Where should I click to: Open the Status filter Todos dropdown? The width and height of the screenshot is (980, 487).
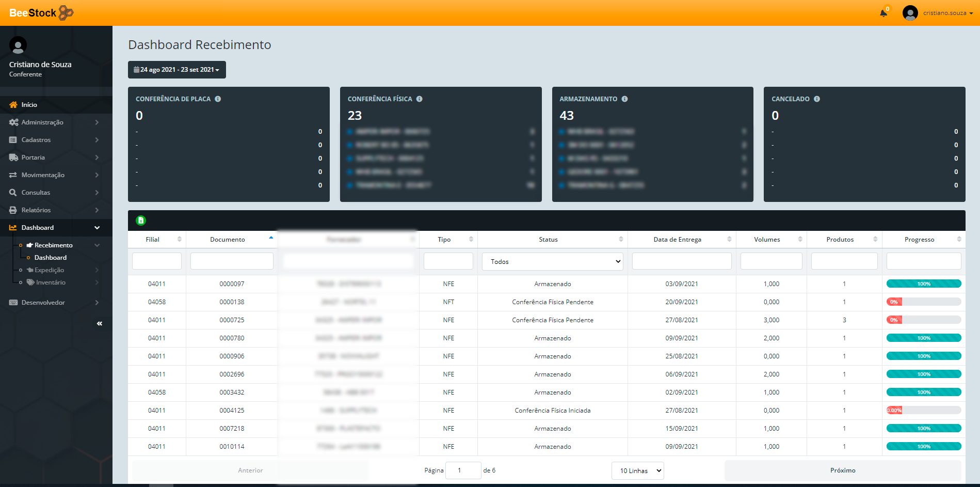553,261
